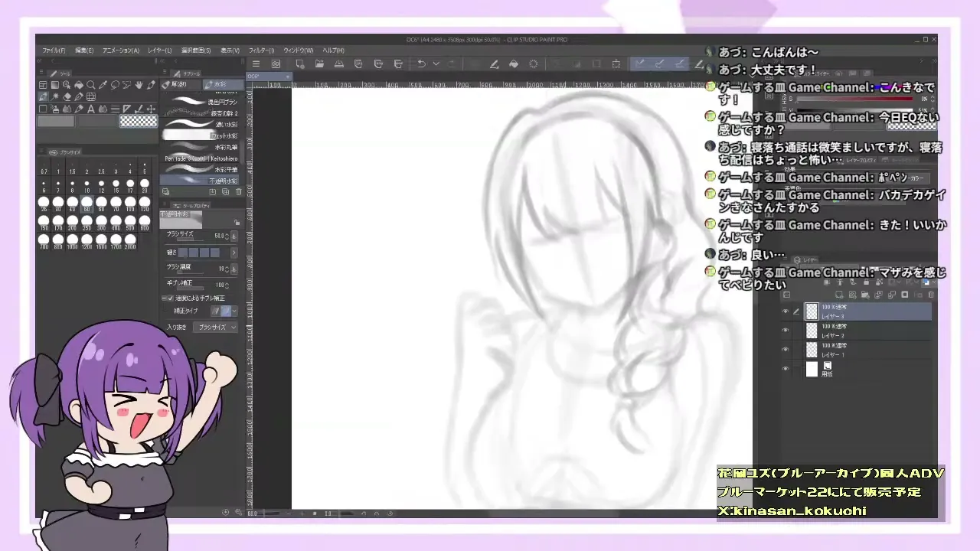Open the 補正タイプ dropdown arrow
Screen dimensions: 980x551
(234, 311)
